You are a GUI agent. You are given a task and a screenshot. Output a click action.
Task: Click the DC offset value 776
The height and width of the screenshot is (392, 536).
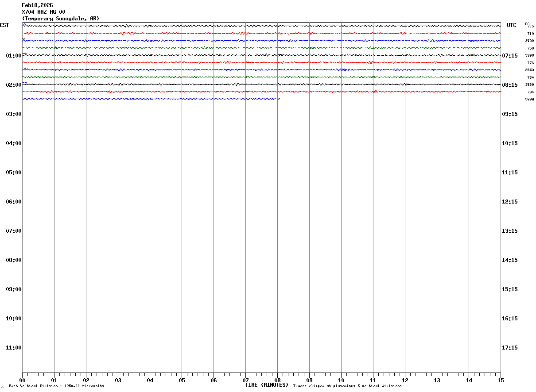point(530,63)
